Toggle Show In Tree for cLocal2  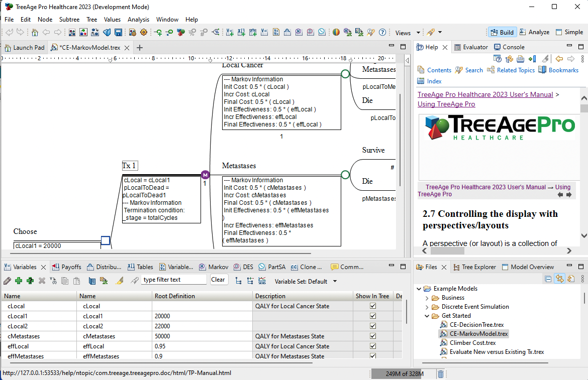[x=373, y=326]
